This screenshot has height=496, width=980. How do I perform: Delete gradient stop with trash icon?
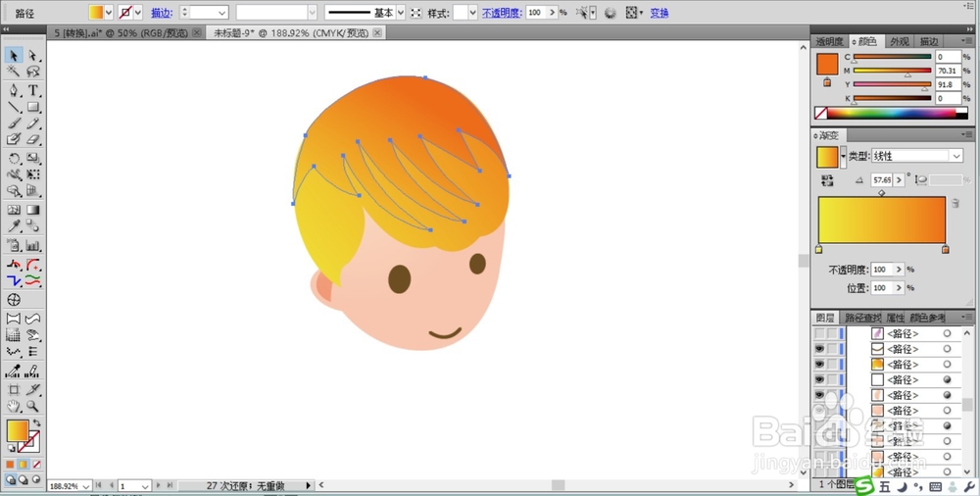coord(955,203)
